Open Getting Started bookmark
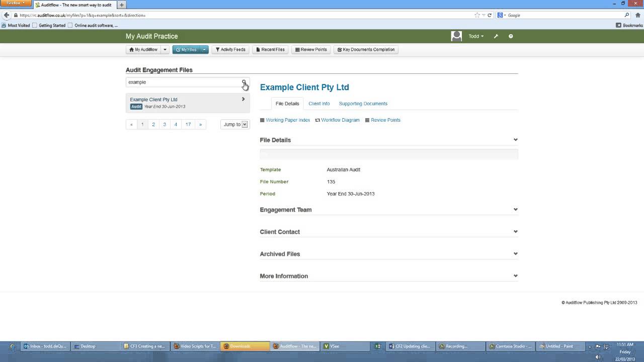 [x=49, y=25]
